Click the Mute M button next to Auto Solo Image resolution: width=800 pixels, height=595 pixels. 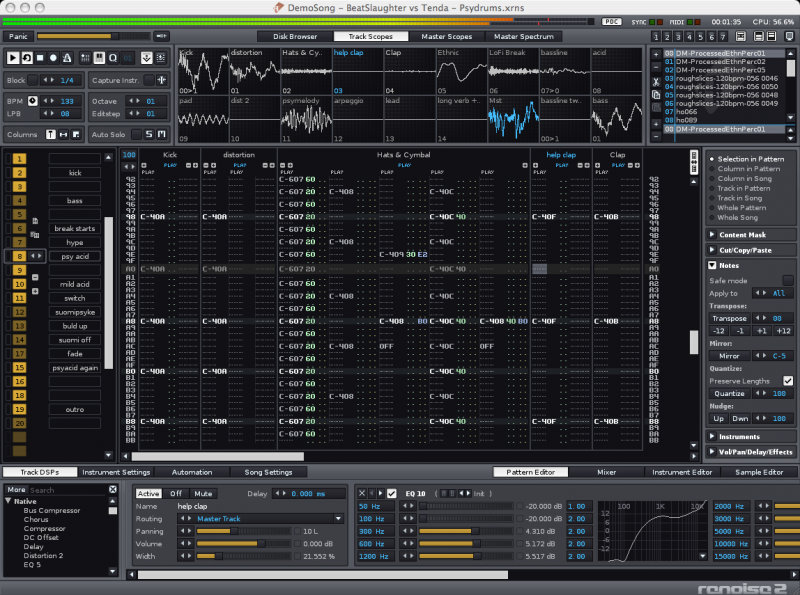click(x=162, y=134)
